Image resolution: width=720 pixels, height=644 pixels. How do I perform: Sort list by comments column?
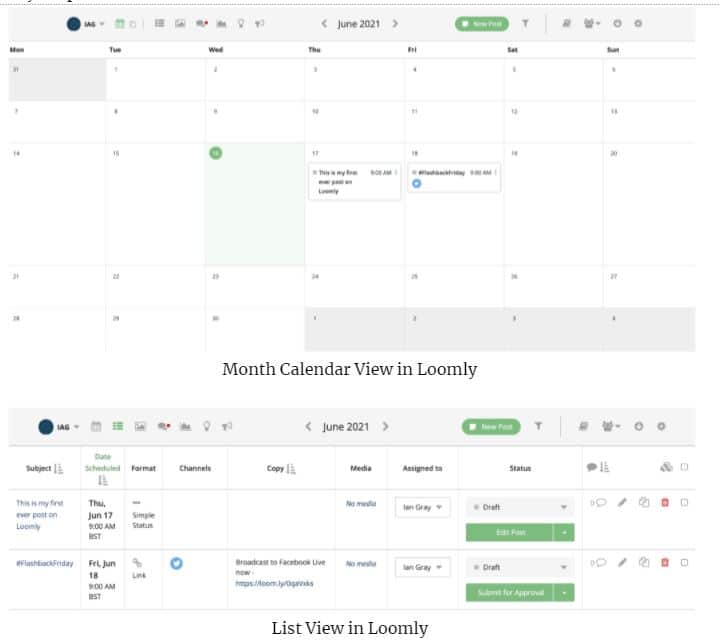[x=605, y=467]
